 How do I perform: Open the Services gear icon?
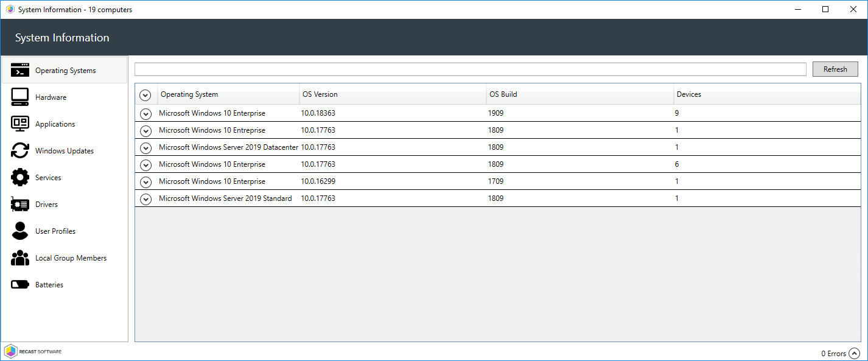coord(20,177)
